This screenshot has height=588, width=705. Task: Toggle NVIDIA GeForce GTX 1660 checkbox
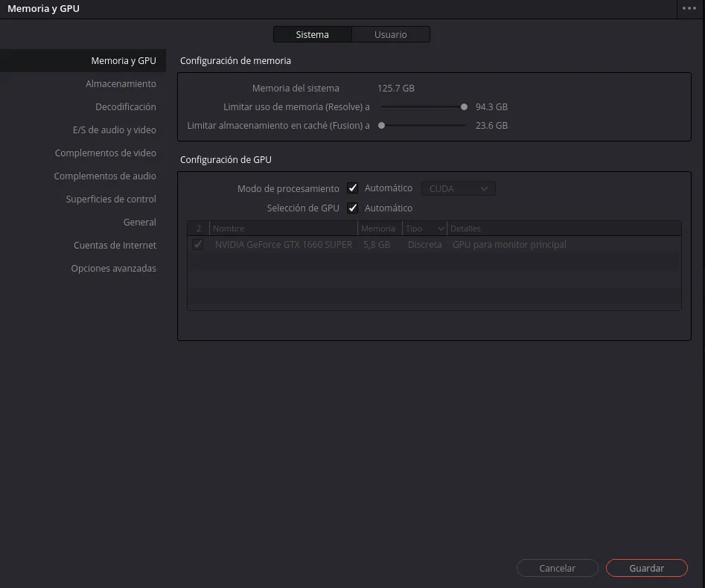point(197,245)
